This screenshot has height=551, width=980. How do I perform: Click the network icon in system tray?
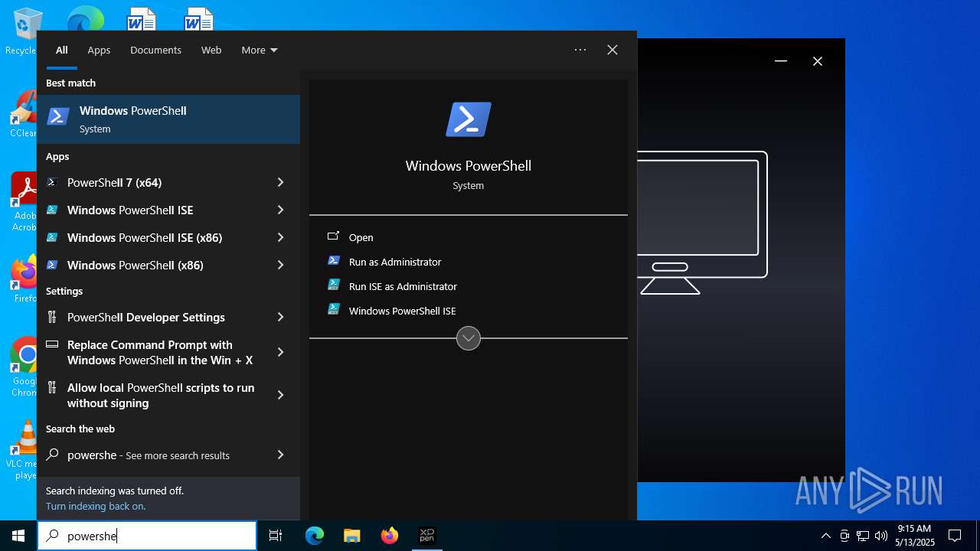(863, 536)
